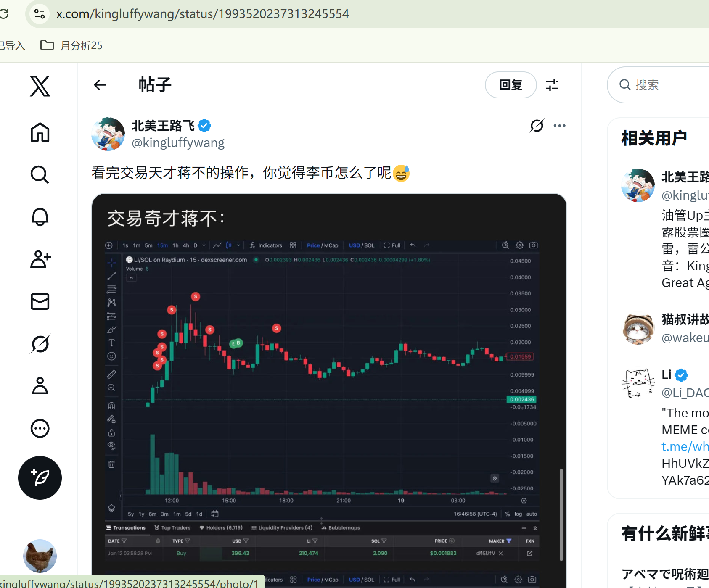Open Notifications bell in sidebar

[40, 217]
